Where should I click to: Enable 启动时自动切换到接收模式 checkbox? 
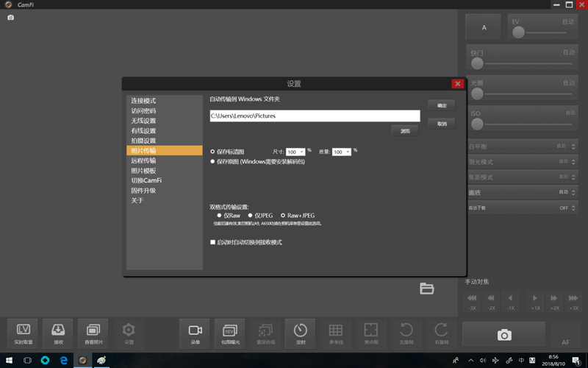coord(213,242)
